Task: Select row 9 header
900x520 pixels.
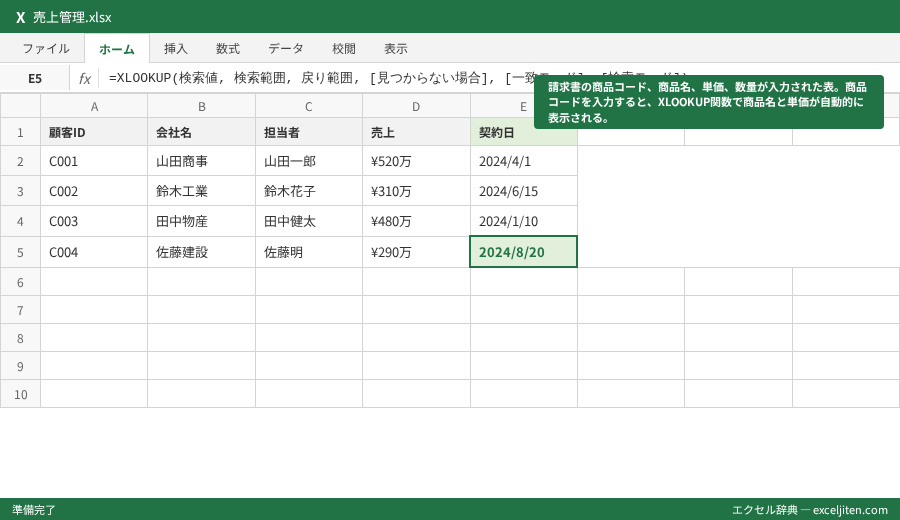Action: (x=20, y=366)
